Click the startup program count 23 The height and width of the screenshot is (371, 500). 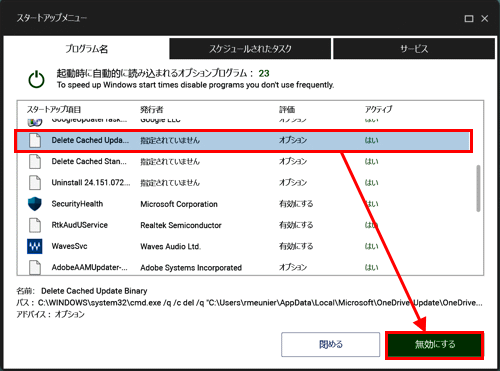(x=264, y=73)
